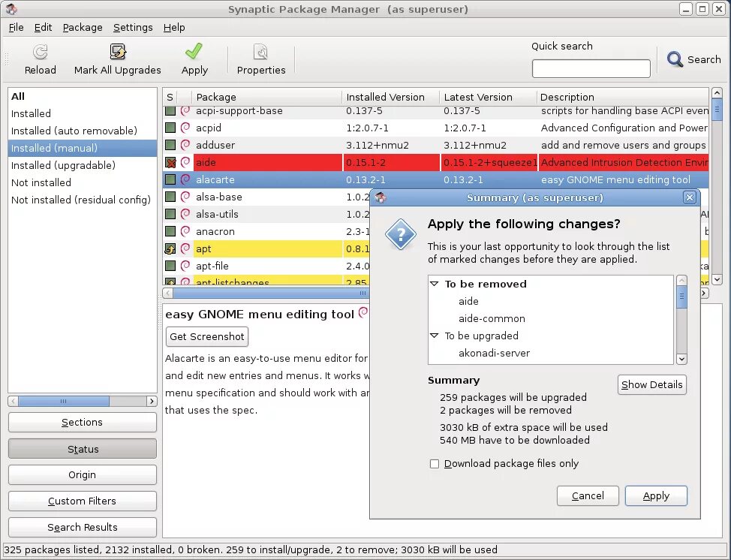The image size is (731, 560).
Task: Click the S status column header
Action: (x=170, y=97)
